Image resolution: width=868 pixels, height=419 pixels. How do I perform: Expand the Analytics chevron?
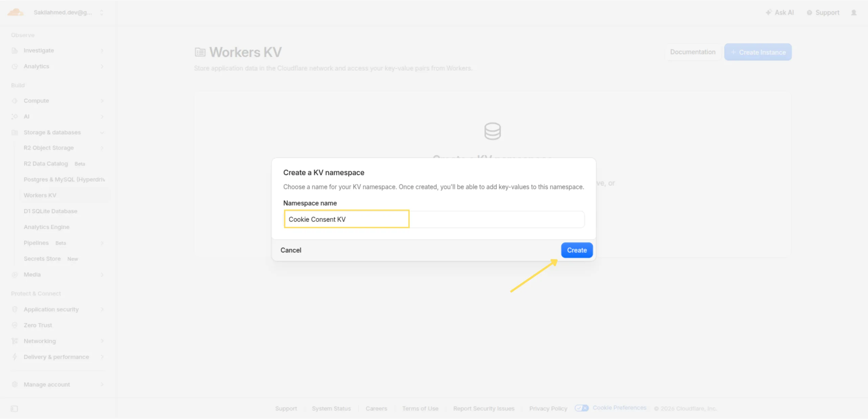pos(102,66)
